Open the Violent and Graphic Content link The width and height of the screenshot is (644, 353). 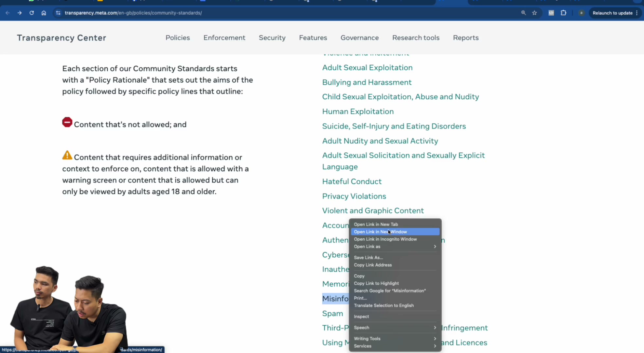click(x=373, y=211)
